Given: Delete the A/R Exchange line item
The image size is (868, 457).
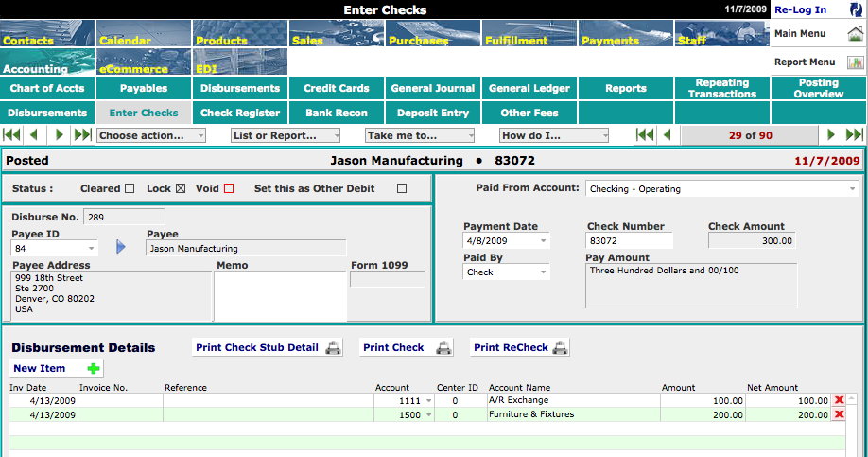Looking at the screenshot, I should click(840, 400).
